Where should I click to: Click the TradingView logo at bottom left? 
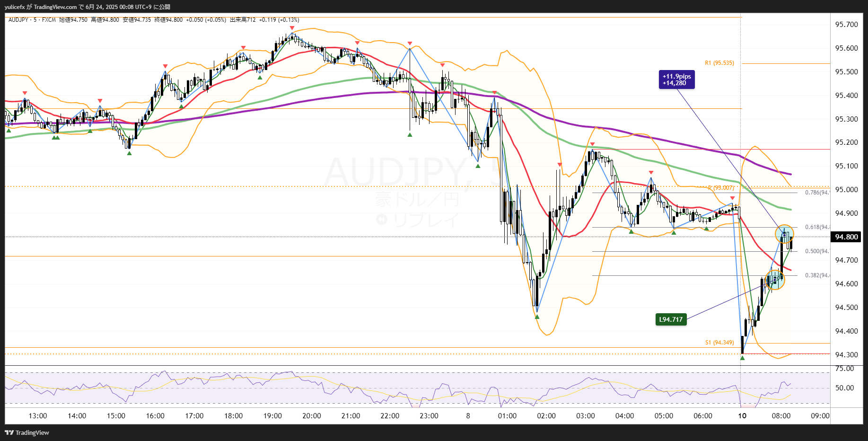(27, 432)
